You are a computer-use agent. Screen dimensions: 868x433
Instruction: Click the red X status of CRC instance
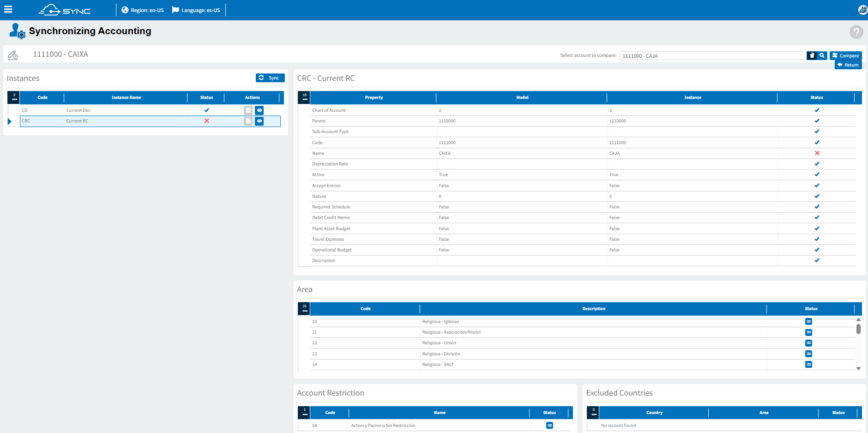click(207, 121)
